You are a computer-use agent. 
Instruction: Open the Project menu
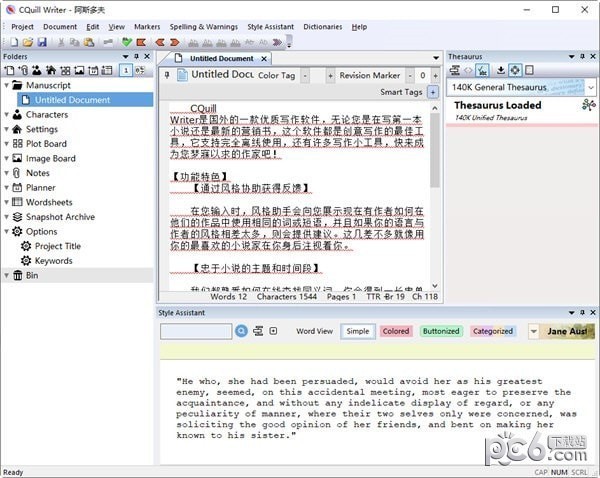tap(22, 27)
